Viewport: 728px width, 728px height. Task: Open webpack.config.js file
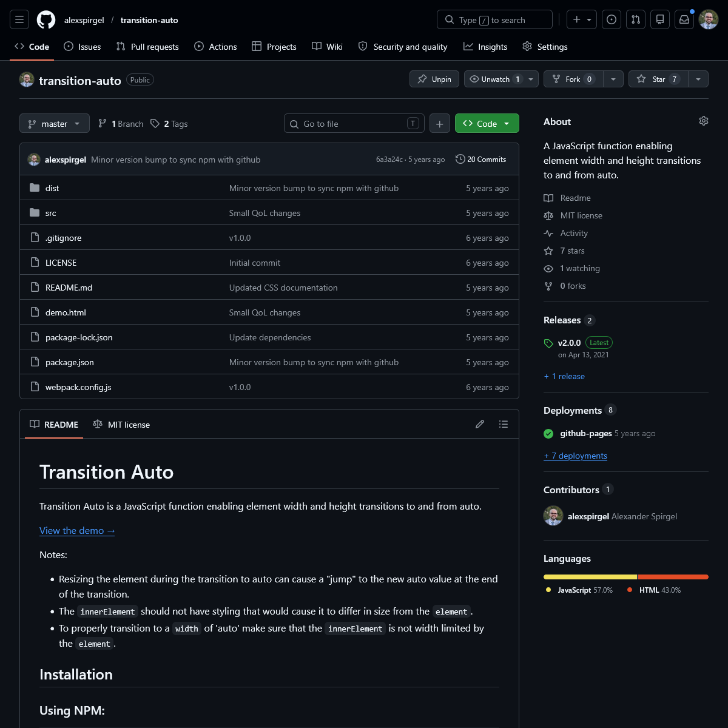pos(78,387)
